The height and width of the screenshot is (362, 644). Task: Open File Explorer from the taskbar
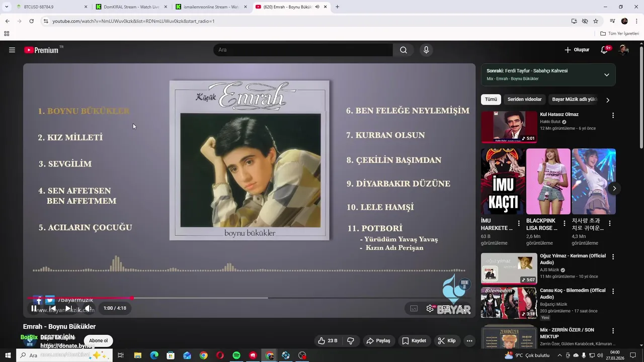pyautogui.click(x=138, y=355)
